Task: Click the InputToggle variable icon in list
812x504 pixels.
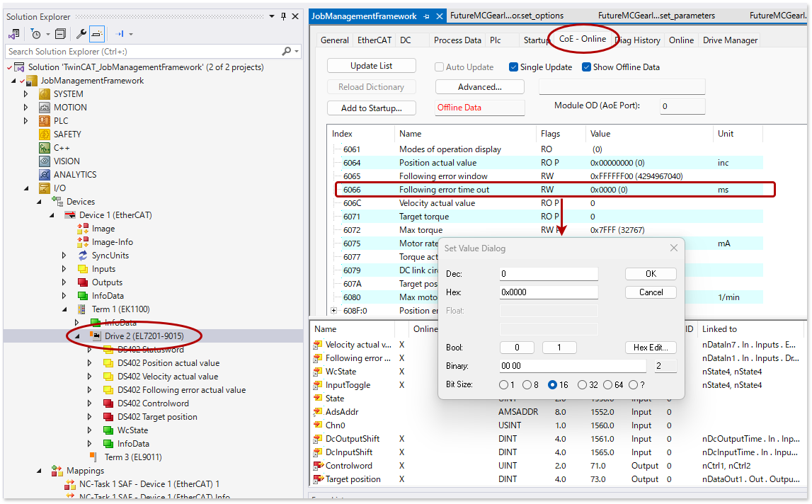Action: point(318,385)
